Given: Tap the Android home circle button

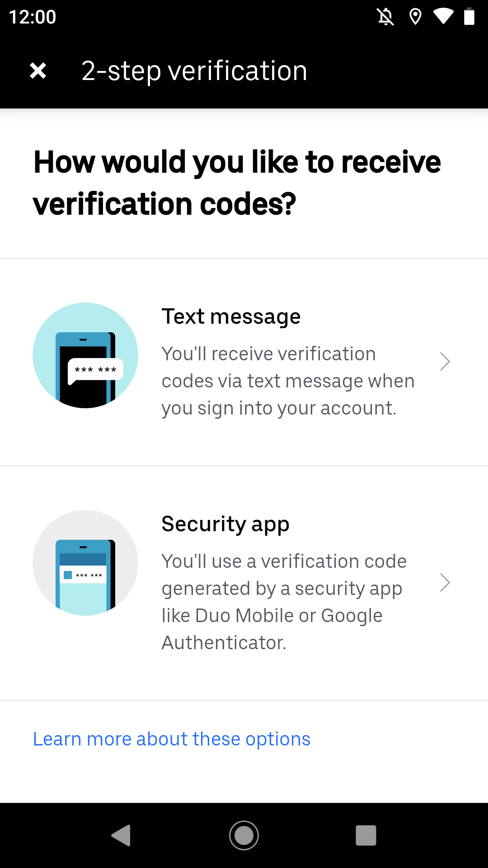Looking at the screenshot, I should (x=244, y=835).
